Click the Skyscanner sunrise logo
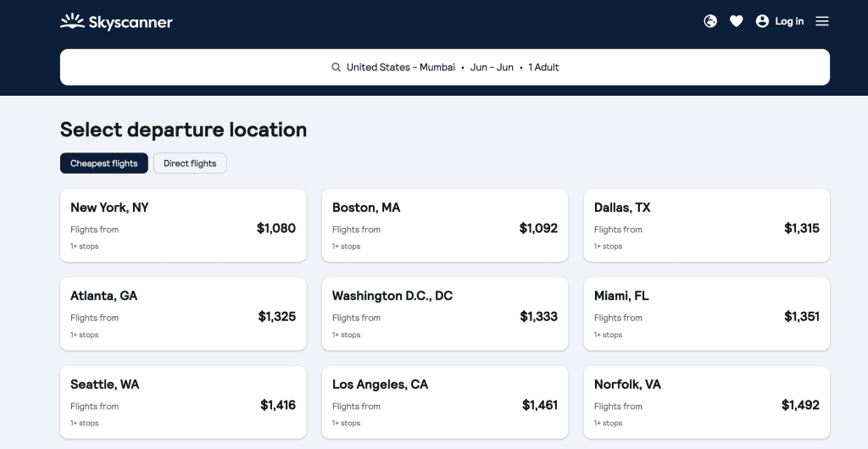 (72, 21)
